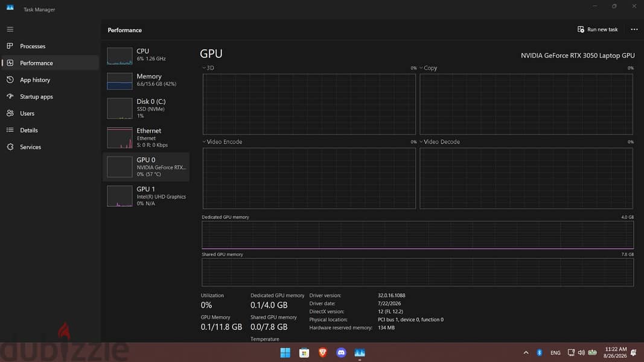Click dedicated GPU memory value 0.1/4.0 GB
This screenshot has width=644, height=362.
269,305
